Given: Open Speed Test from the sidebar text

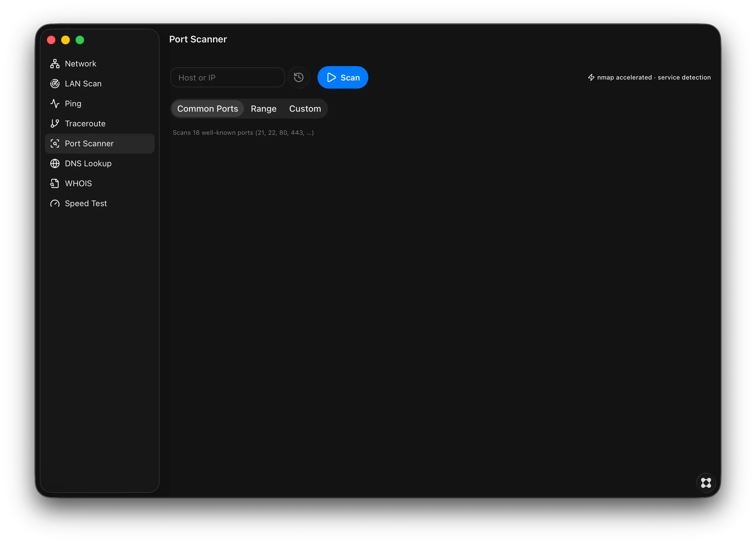Looking at the screenshot, I should [86, 204].
